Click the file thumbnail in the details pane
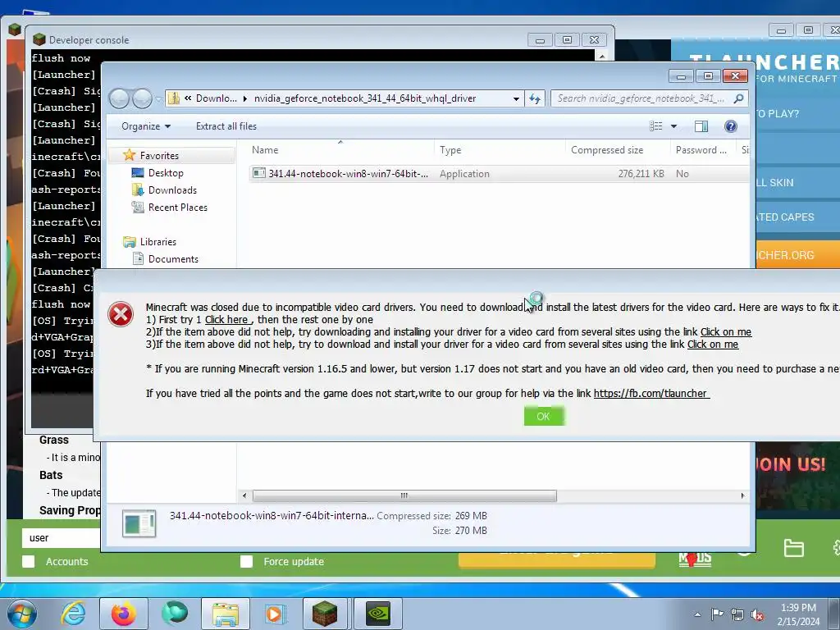The width and height of the screenshot is (840, 630). pyautogui.click(x=139, y=523)
